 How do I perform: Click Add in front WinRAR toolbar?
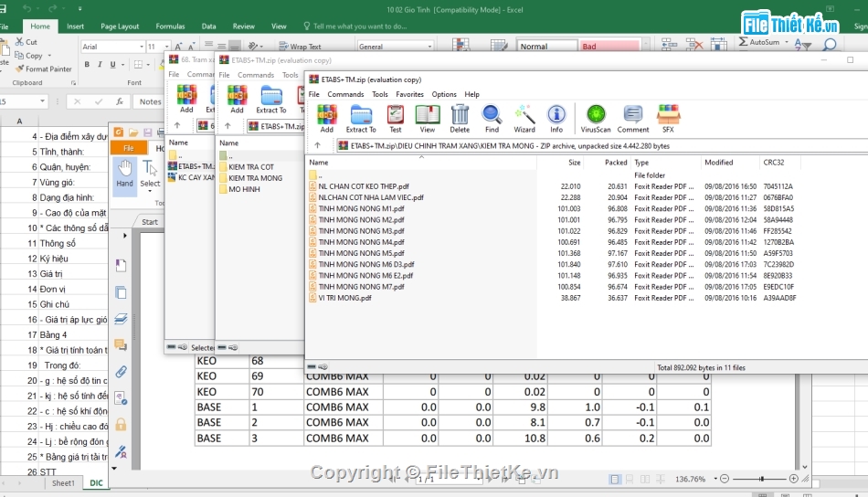click(x=326, y=119)
